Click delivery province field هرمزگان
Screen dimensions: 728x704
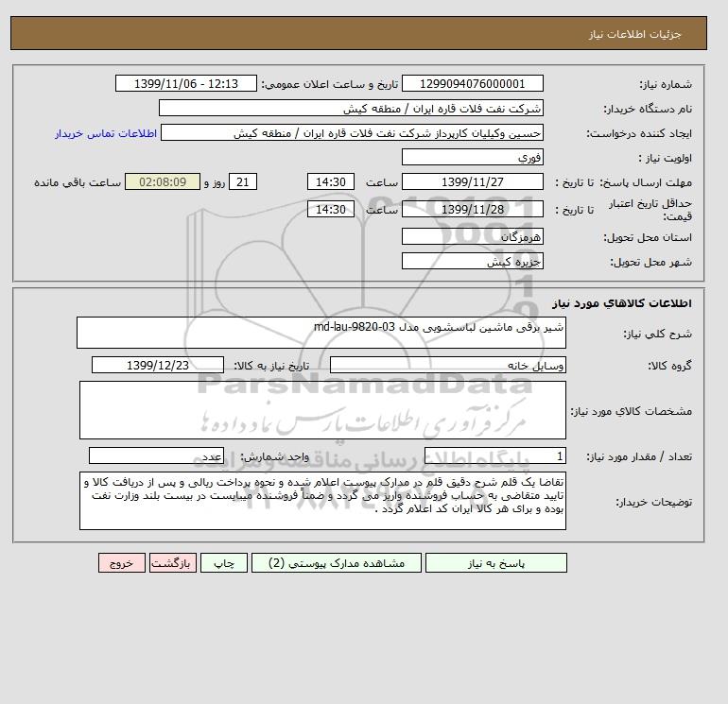pos(472,236)
